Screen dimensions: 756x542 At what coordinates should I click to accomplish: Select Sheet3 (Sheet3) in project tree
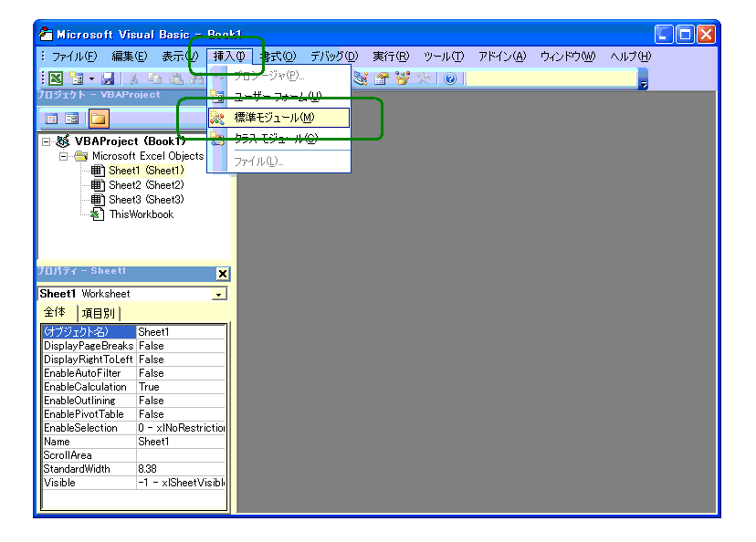(x=146, y=200)
